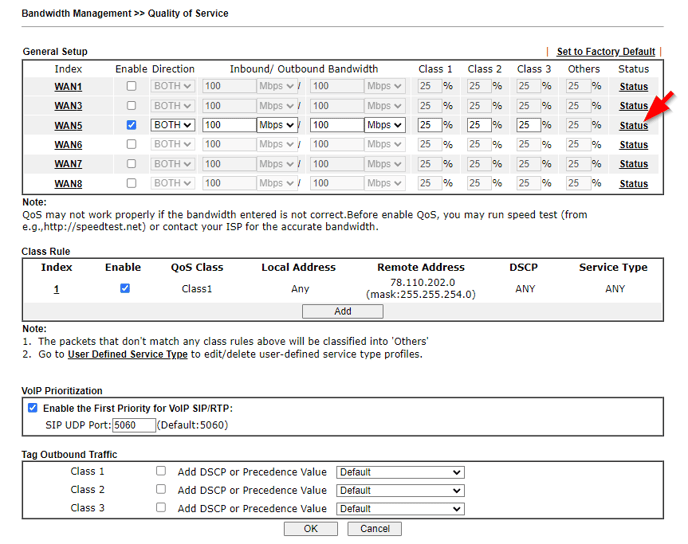The width and height of the screenshot is (688, 544).
Task: Check Class 1 Add DSCP checkbox
Action: 161,471
